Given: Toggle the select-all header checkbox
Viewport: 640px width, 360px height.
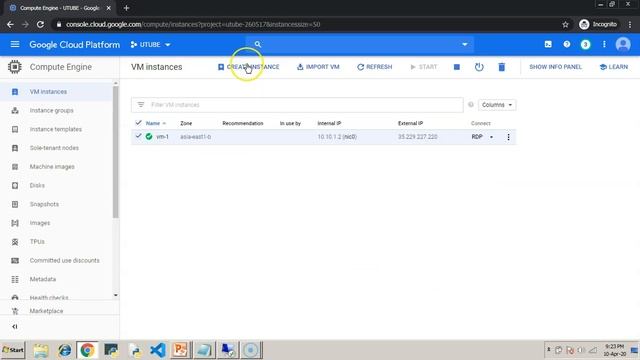Looking at the screenshot, I should pos(138,123).
